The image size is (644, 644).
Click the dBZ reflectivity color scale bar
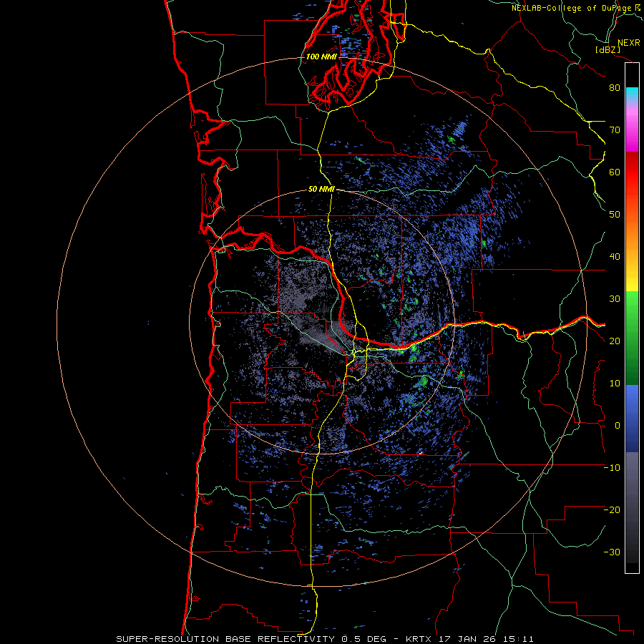pos(632,318)
